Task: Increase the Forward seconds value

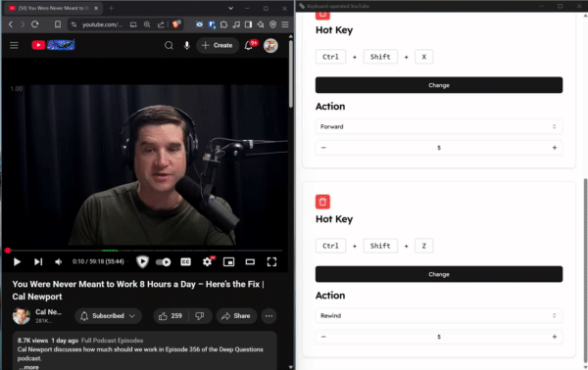Action: click(x=555, y=148)
